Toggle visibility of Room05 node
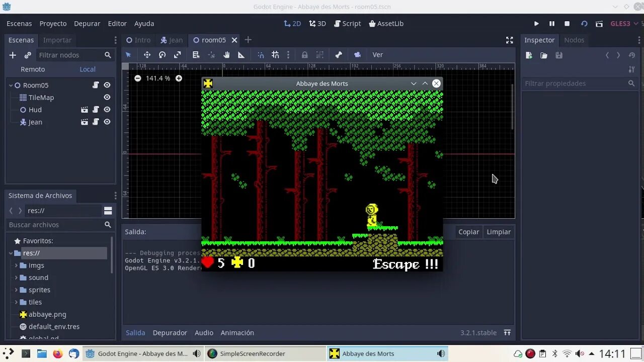Viewport: 644px width, 362px height. (107, 85)
